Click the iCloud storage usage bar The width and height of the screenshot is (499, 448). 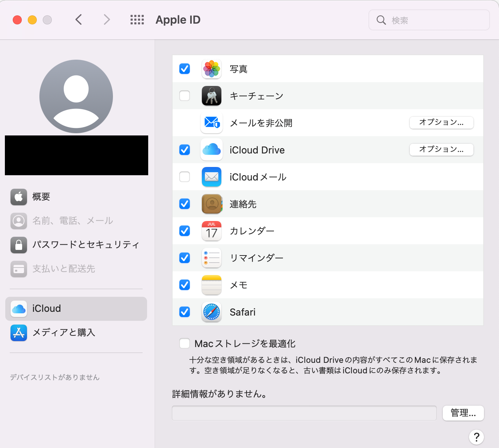(x=304, y=413)
